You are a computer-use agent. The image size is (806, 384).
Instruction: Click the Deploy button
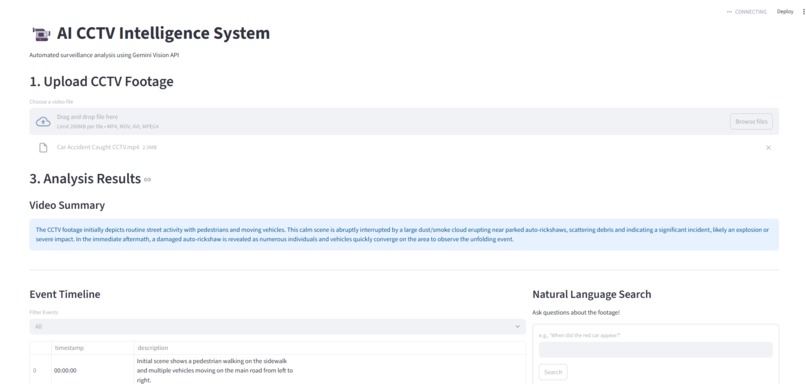coord(785,11)
